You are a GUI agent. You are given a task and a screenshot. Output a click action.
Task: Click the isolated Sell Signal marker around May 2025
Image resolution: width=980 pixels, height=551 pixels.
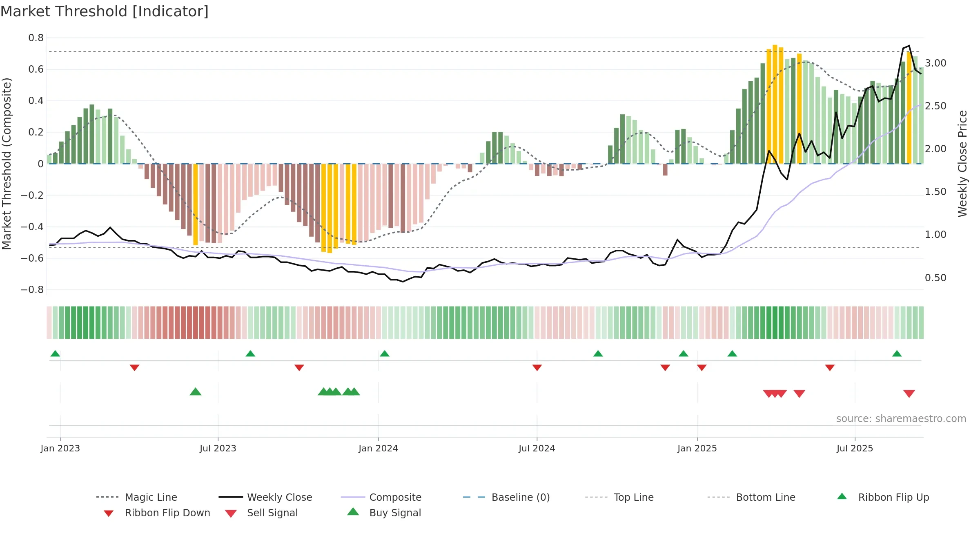[799, 393]
